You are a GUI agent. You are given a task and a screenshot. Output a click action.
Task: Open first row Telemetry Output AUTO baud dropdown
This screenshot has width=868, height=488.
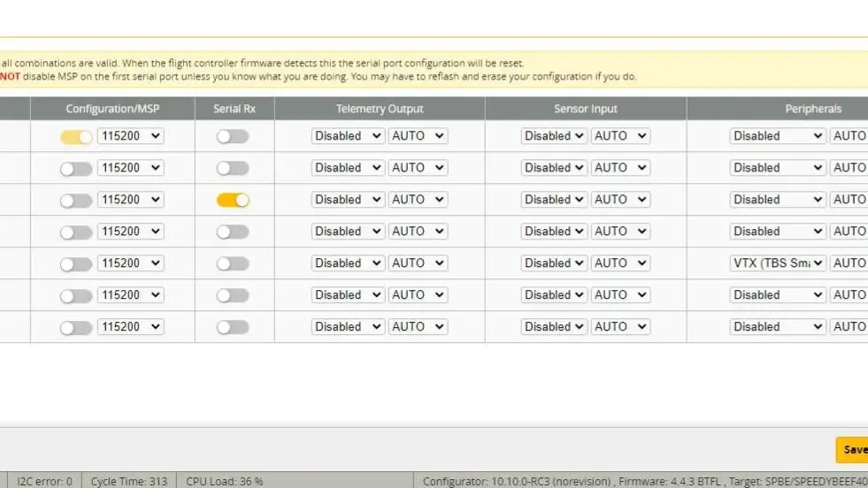418,136
